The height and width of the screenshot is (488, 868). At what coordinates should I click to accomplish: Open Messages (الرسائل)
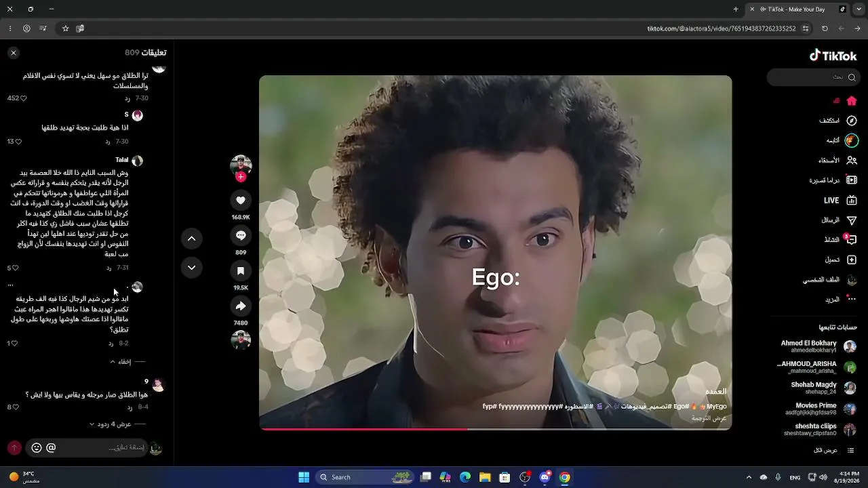(x=839, y=220)
